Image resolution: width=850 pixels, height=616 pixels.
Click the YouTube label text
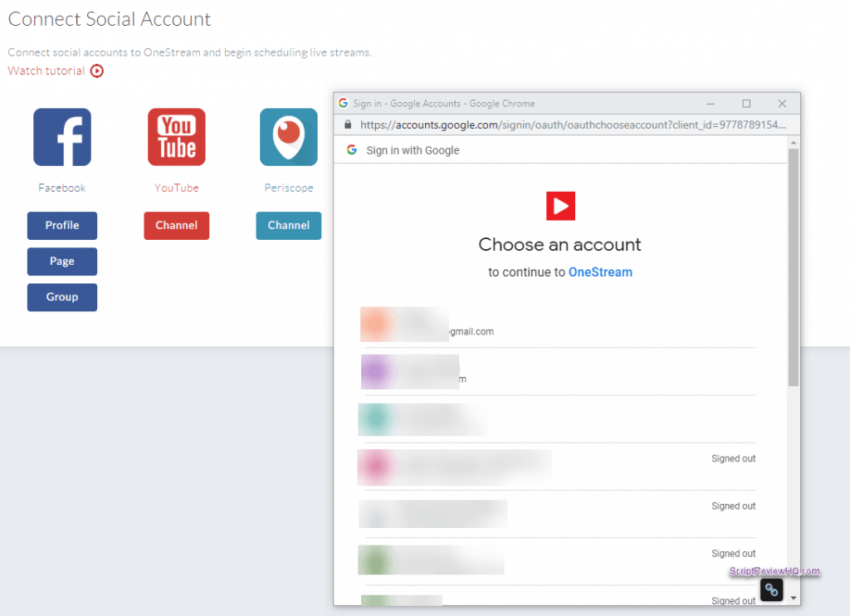click(x=177, y=188)
